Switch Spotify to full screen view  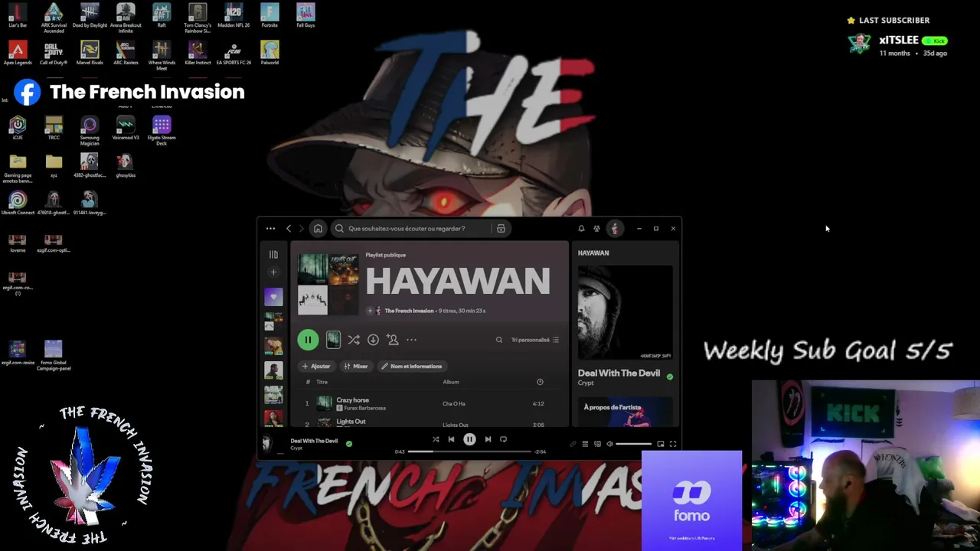(673, 444)
